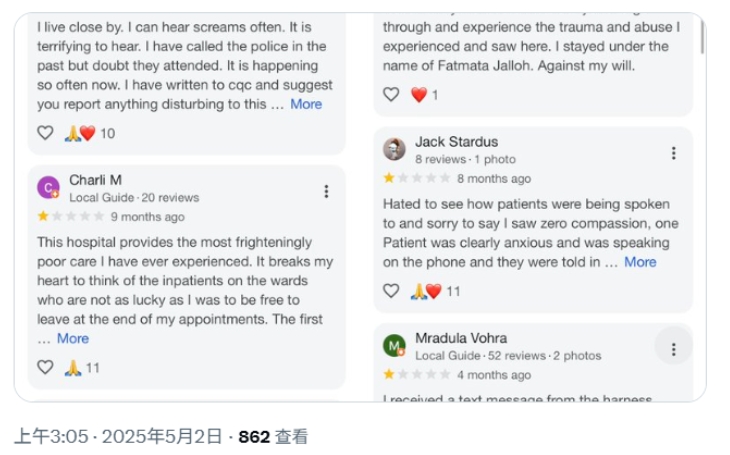Open Charli M reviewer name link

95,180
